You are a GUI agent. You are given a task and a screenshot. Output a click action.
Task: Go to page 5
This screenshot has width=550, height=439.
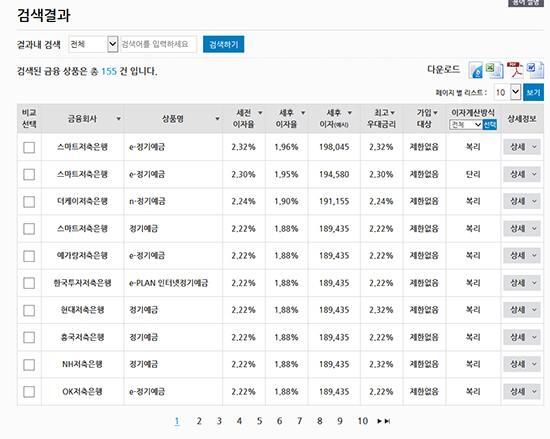coord(259,421)
